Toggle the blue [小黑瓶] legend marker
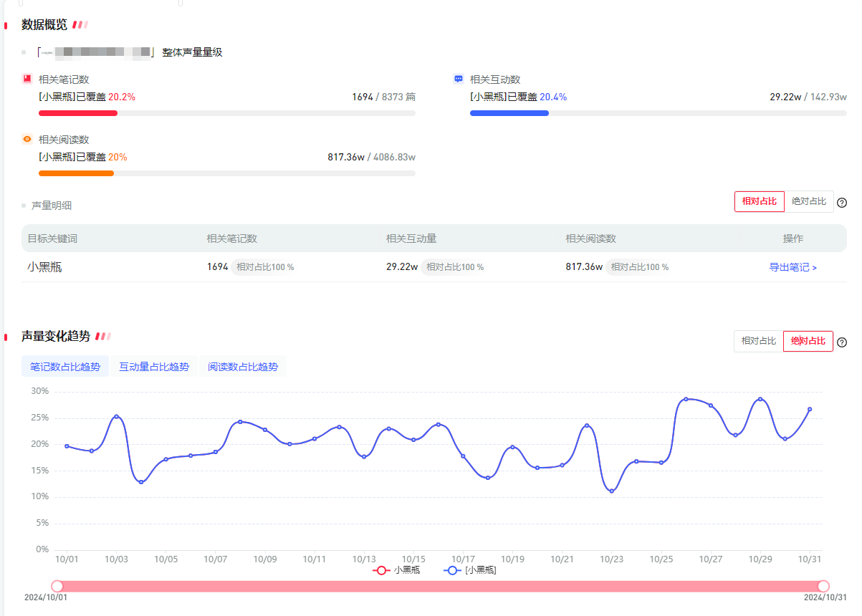This screenshot has width=862, height=616. tap(452, 571)
